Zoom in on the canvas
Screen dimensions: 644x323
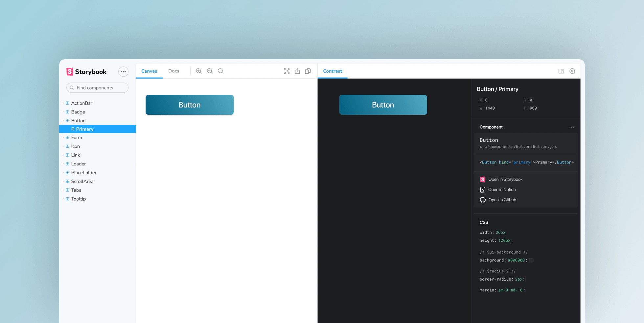click(x=199, y=71)
